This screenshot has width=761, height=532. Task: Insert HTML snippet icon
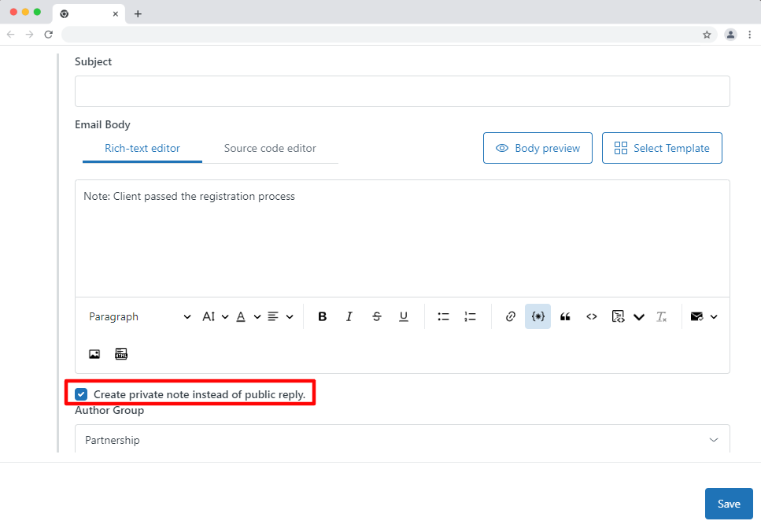coord(121,354)
